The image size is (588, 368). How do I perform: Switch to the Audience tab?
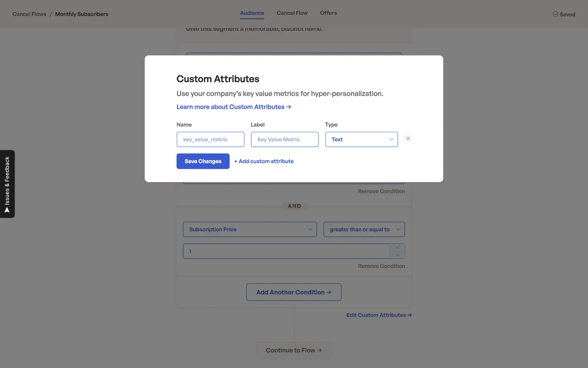coord(252,13)
